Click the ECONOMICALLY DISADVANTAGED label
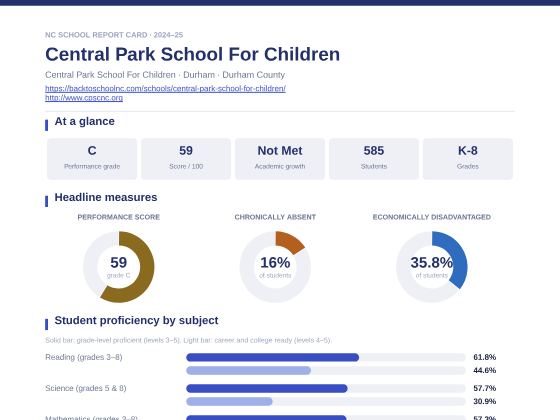The width and height of the screenshot is (560, 420). click(431, 217)
